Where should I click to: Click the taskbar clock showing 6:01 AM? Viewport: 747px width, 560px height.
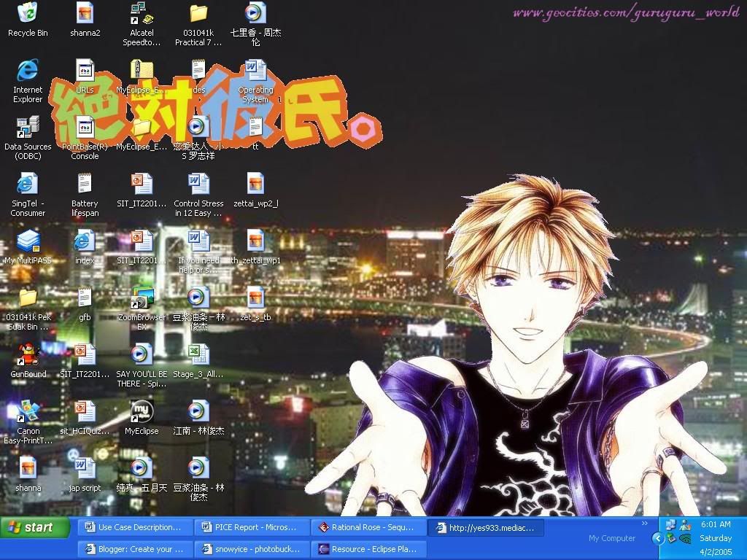tap(715, 524)
